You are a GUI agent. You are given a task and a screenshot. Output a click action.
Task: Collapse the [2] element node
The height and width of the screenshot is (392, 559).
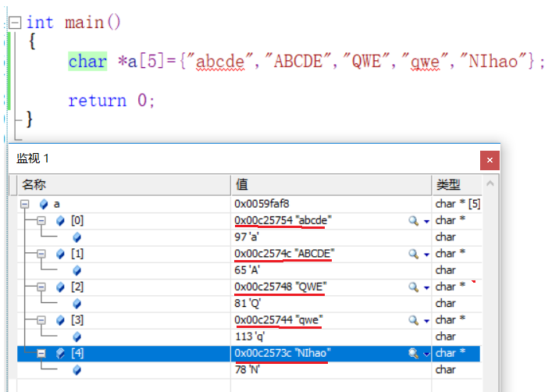tap(41, 287)
